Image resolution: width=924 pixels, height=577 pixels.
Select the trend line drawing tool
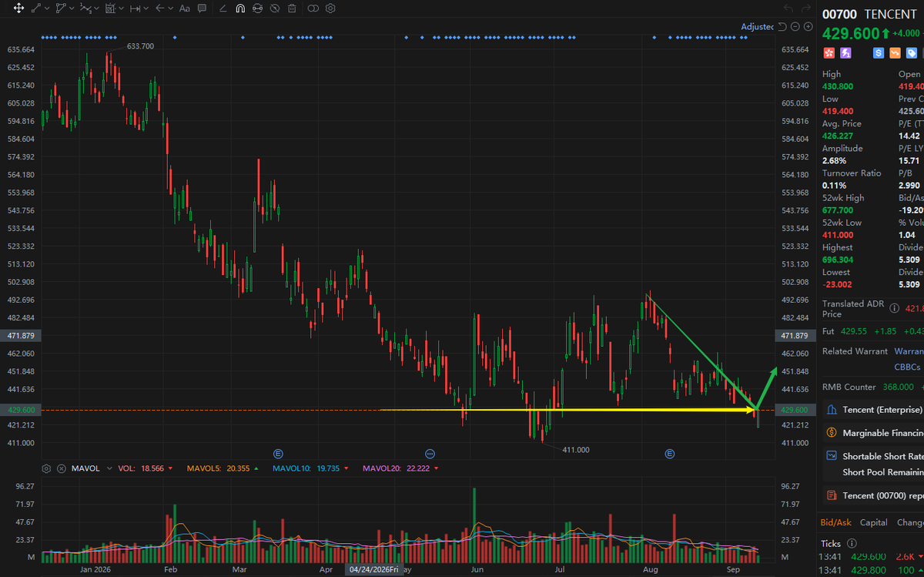[x=36, y=9]
